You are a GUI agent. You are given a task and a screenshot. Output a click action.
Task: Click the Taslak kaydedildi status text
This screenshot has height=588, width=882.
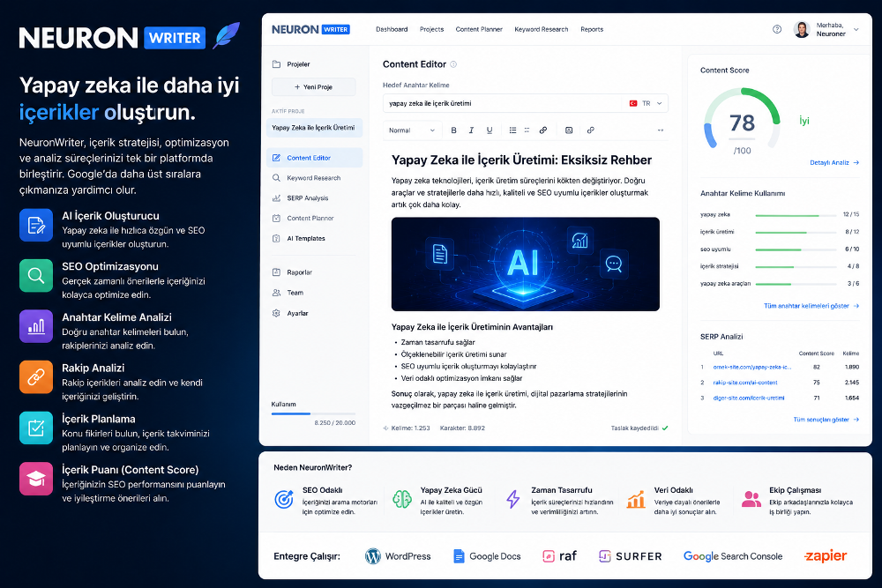click(634, 428)
